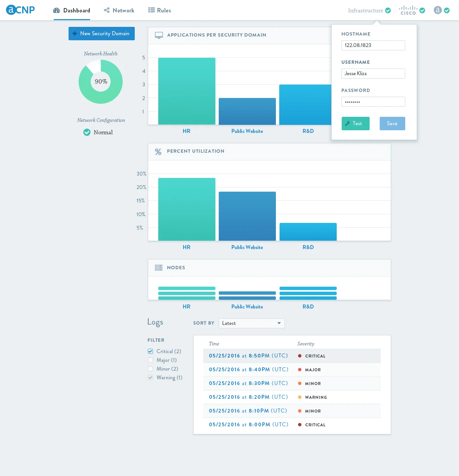This screenshot has height=476, width=459.
Task: Click the Network share icon
Action: click(107, 10)
